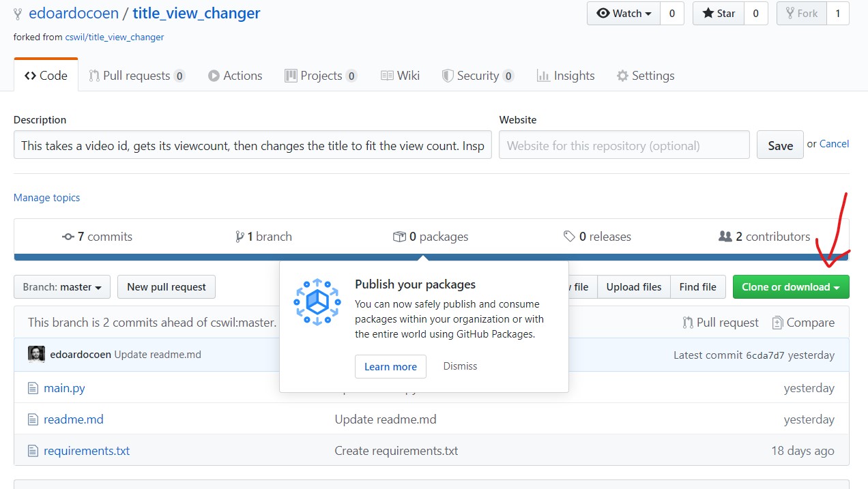Click the file icon beside requirements.txt

33,451
